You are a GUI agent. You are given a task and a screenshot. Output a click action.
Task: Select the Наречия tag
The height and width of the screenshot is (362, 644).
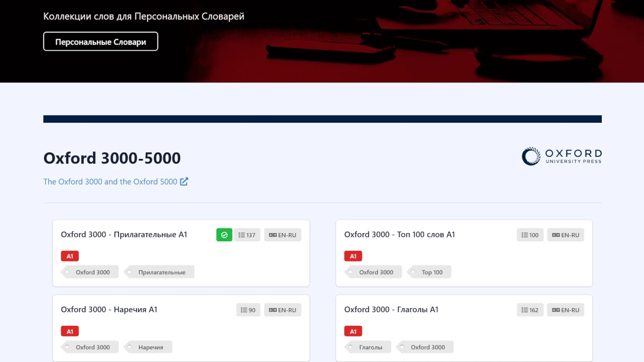(148, 347)
